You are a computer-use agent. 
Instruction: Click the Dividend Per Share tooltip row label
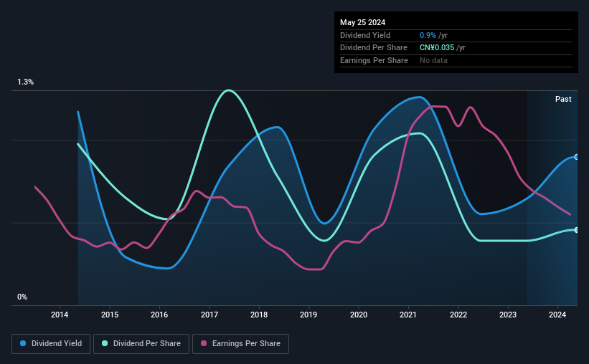[374, 48]
